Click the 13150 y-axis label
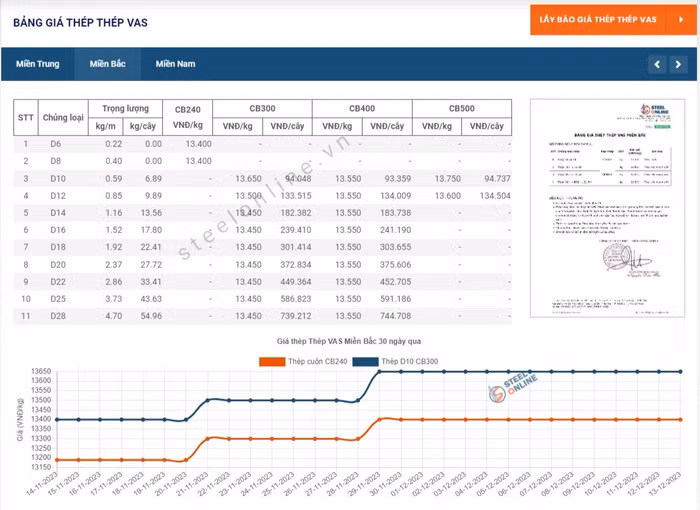Image resolution: width=700 pixels, height=510 pixels. click(x=41, y=467)
